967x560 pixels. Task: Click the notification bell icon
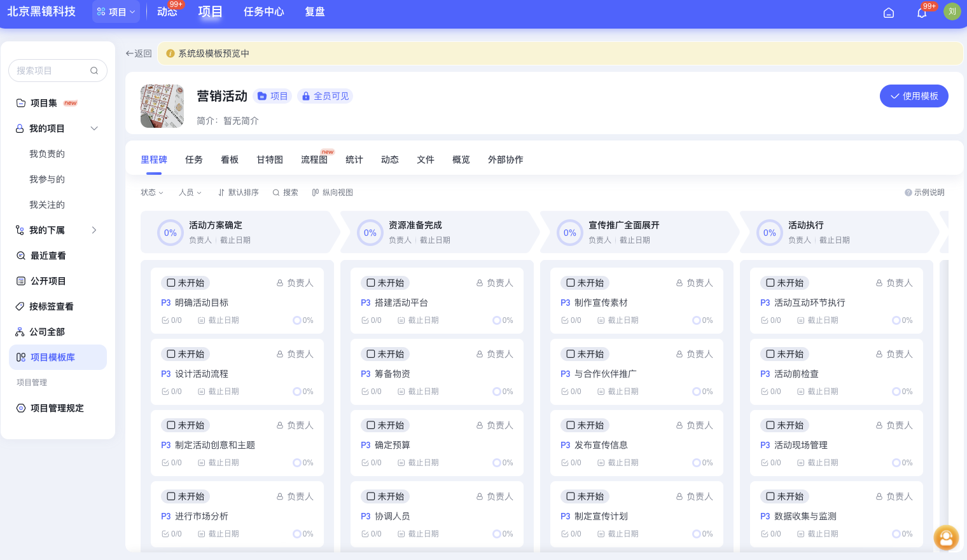921,13
